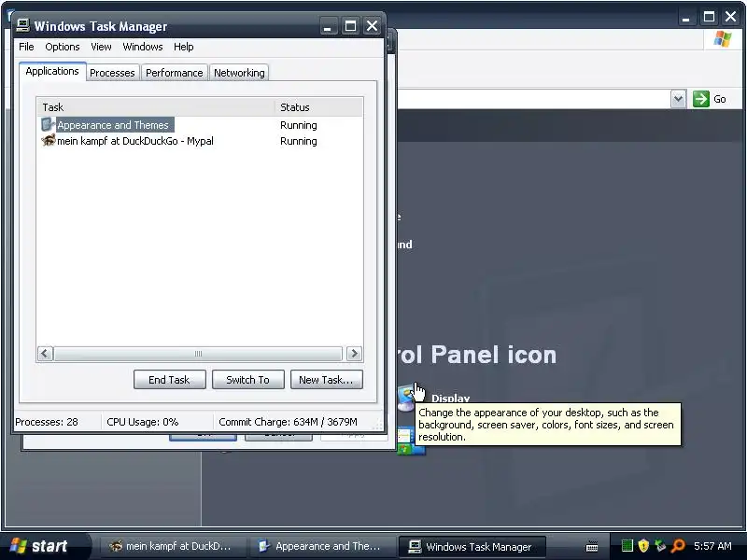Viewport: 747px width, 560px height.
Task: Click the Display control panel icon
Action: [x=406, y=399]
